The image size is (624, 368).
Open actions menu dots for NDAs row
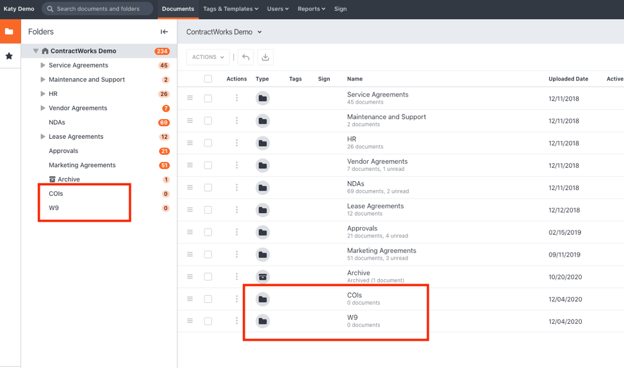(x=237, y=187)
